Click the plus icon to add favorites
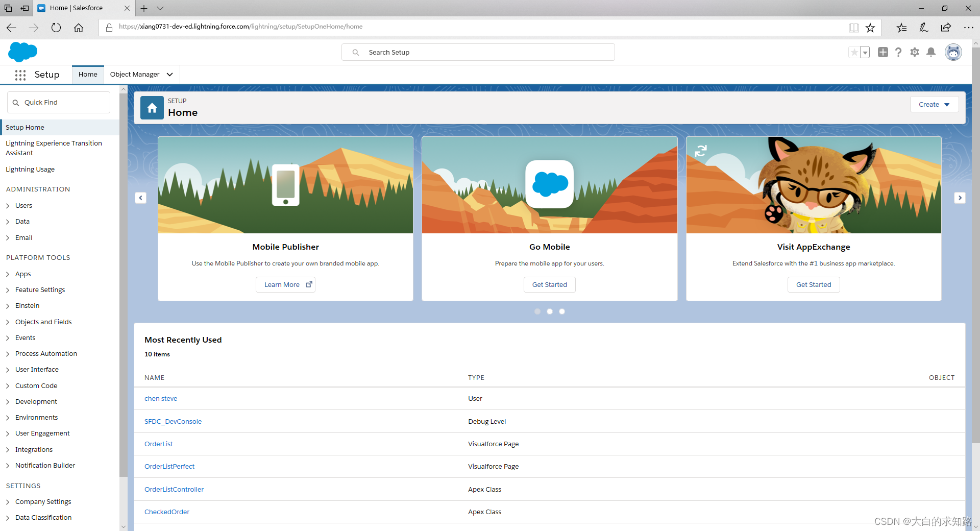980x531 pixels. tap(883, 52)
